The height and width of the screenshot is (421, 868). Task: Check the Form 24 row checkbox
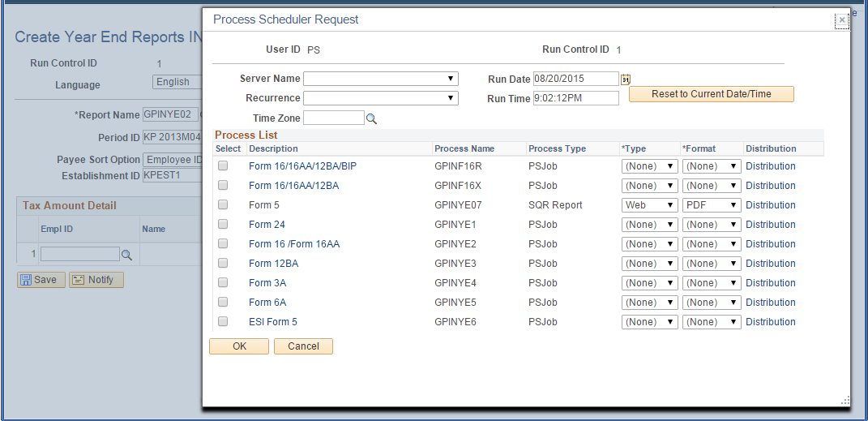click(223, 224)
